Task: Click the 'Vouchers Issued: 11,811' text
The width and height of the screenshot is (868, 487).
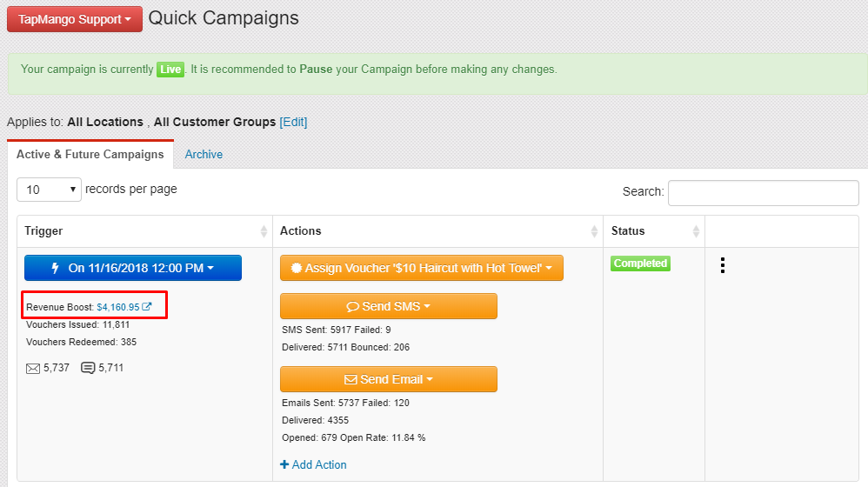Action: (77, 325)
